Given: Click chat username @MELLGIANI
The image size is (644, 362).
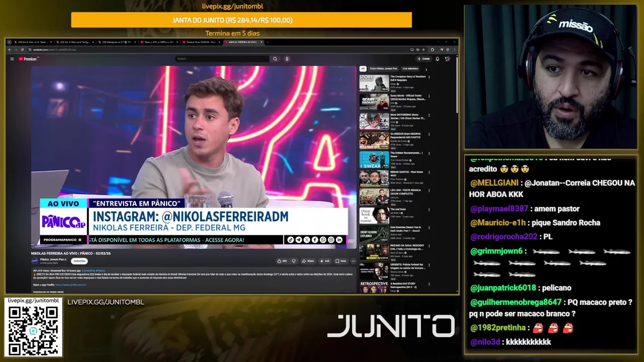Looking at the screenshot, I should (x=494, y=184).
